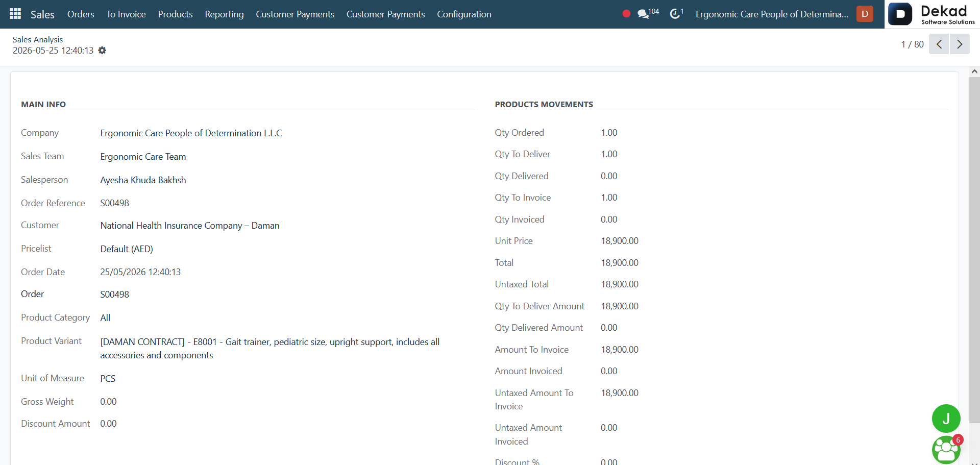Click the PRODUCTS MOVEMENTS section heading
Image resolution: width=980 pixels, height=465 pixels.
tap(544, 104)
